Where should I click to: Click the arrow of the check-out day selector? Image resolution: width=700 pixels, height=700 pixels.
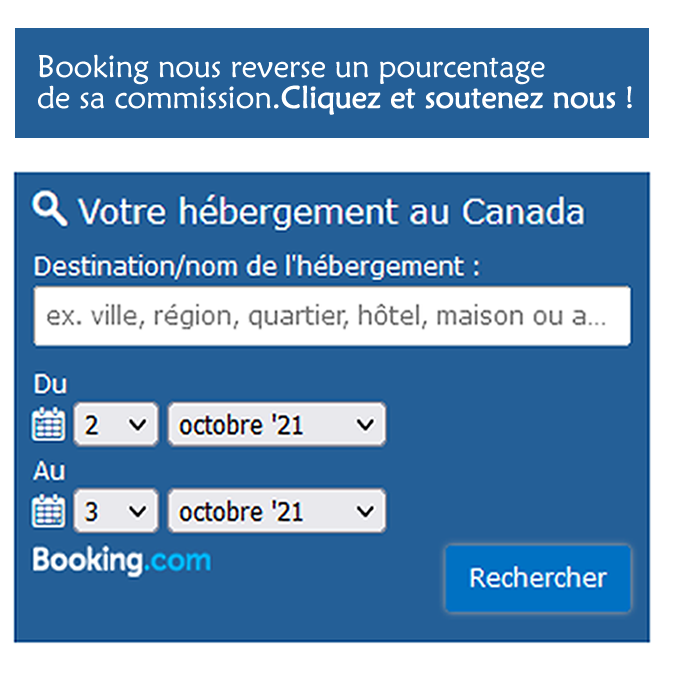click(139, 512)
